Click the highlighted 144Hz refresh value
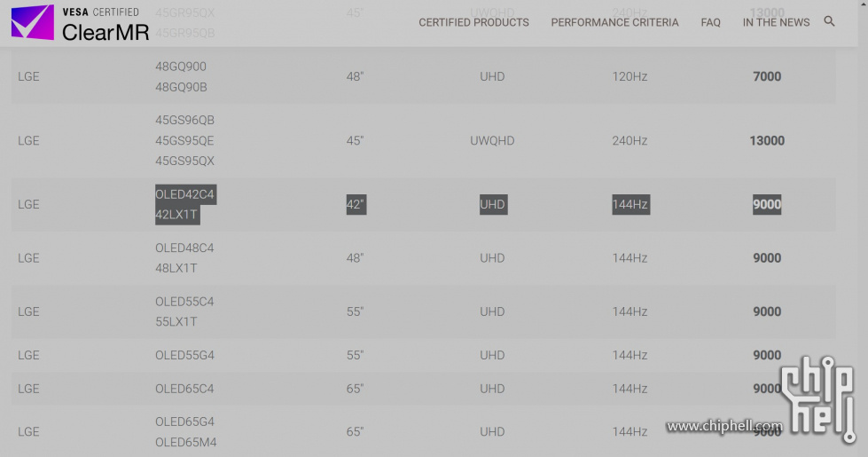This screenshot has height=457, width=868. click(630, 204)
